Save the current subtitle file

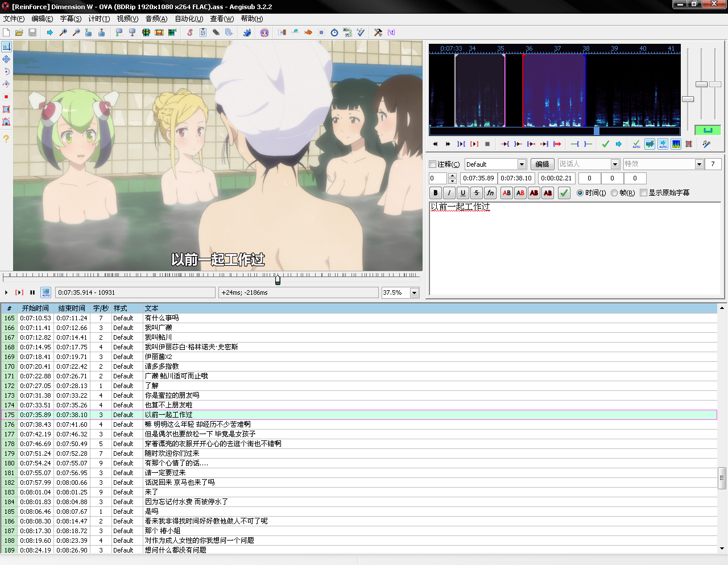tap(32, 32)
